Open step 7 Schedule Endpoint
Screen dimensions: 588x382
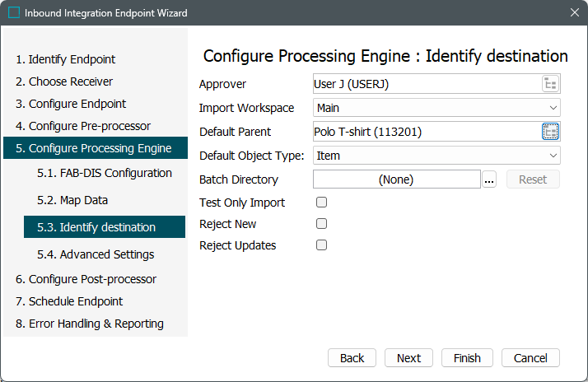tap(69, 301)
